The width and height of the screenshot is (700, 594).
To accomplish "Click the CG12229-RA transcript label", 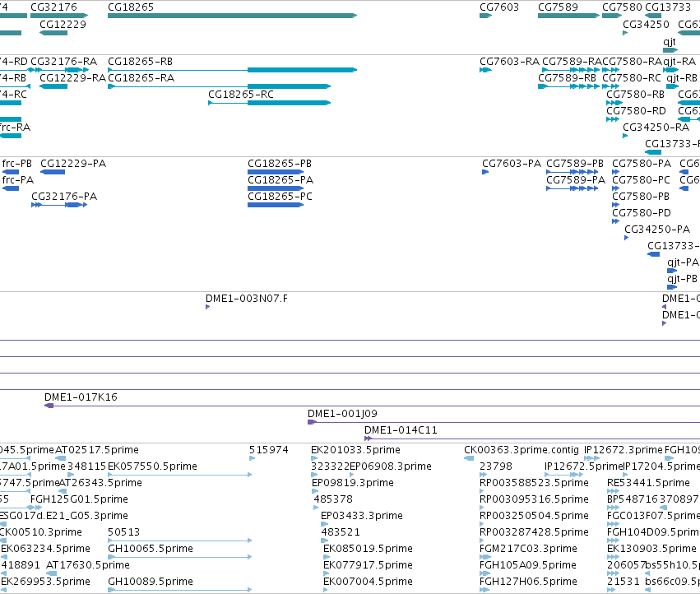I will pos(72,77).
